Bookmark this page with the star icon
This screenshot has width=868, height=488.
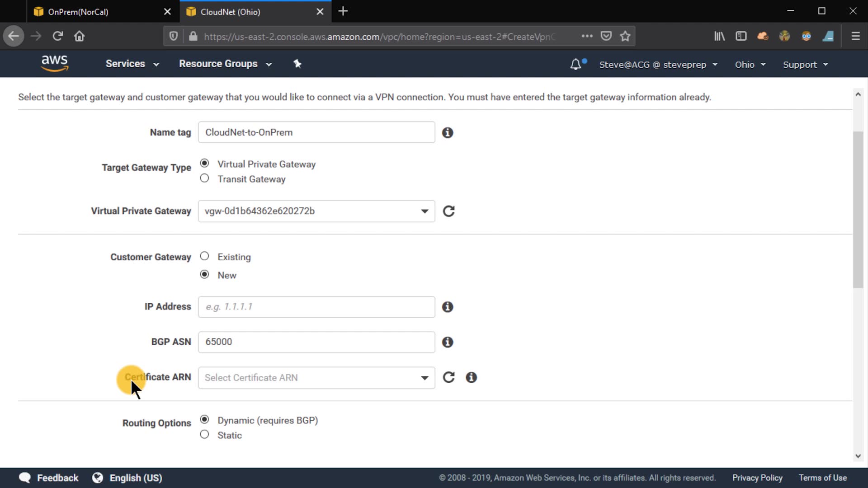[x=625, y=36]
